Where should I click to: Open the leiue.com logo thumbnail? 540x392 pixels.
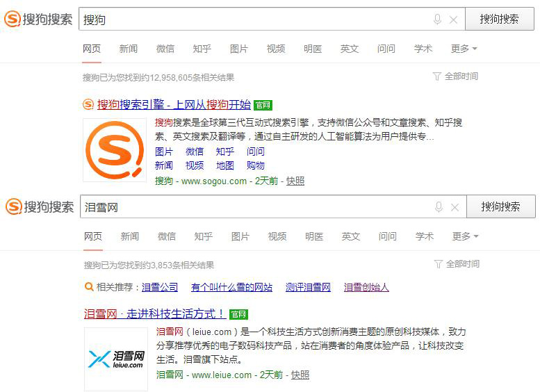click(x=115, y=359)
